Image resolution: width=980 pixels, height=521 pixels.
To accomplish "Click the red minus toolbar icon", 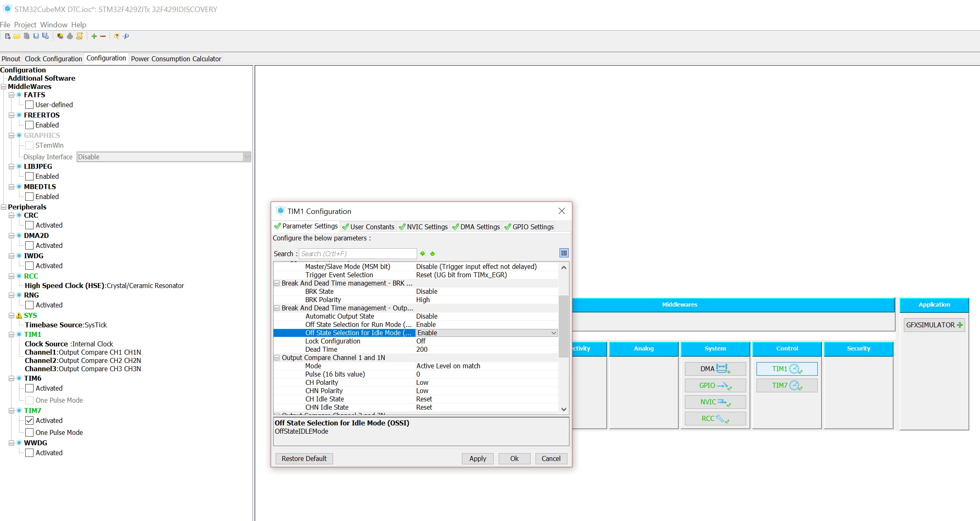I will tap(103, 36).
